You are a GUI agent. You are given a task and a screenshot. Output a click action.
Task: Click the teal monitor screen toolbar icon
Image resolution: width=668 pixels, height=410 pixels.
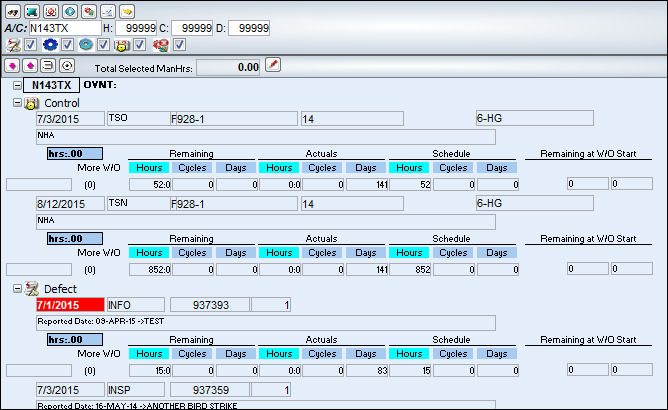point(32,12)
